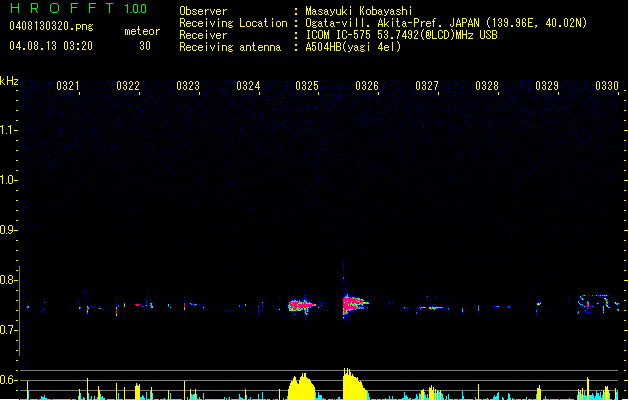Click the 0326 time marker

click(x=367, y=86)
